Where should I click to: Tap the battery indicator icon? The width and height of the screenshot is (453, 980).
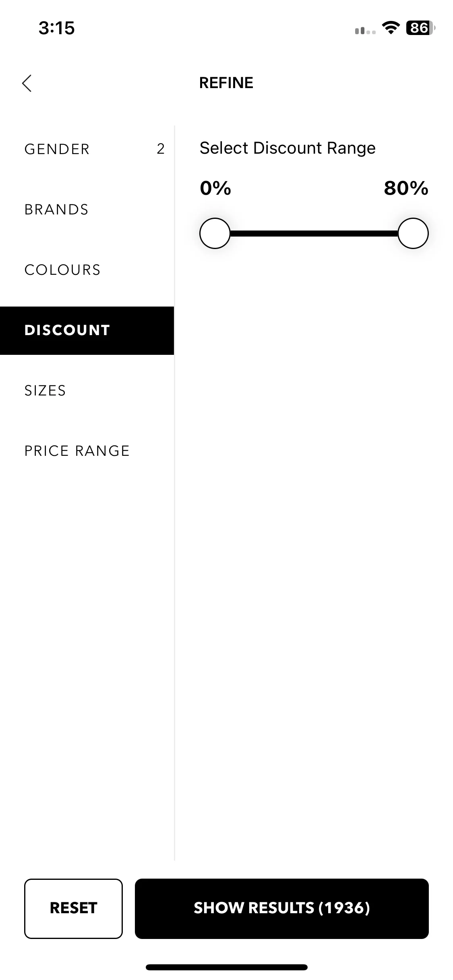click(421, 28)
